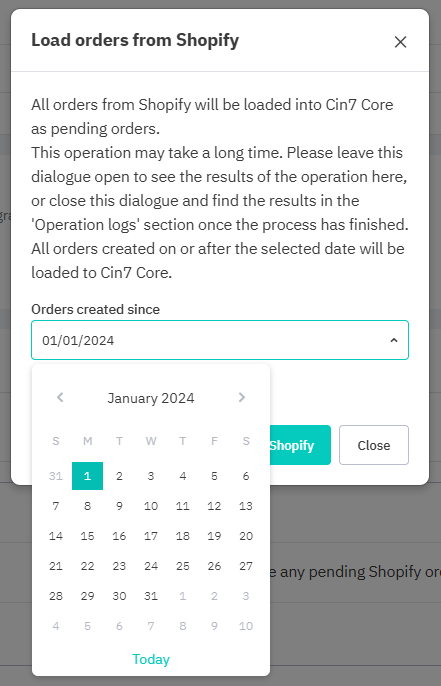Select January 28 Sunday date
The height and width of the screenshot is (686, 441).
tap(56, 596)
